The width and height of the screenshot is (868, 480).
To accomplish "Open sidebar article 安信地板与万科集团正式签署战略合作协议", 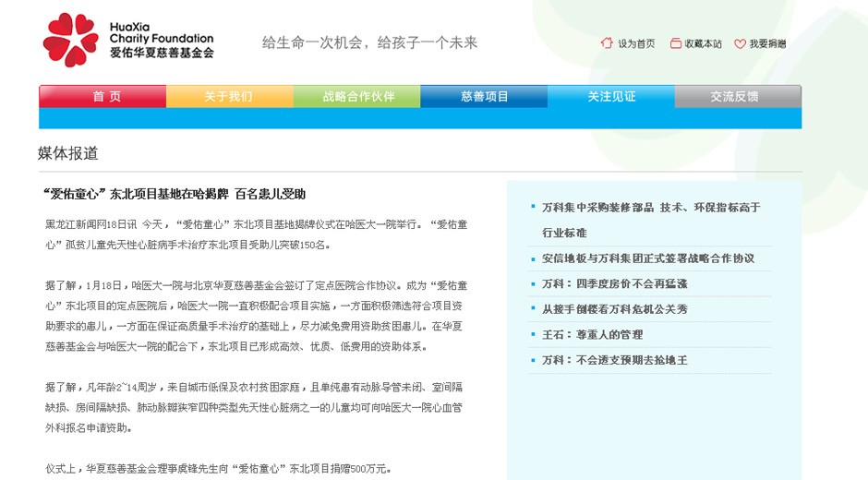I will 648,258.
